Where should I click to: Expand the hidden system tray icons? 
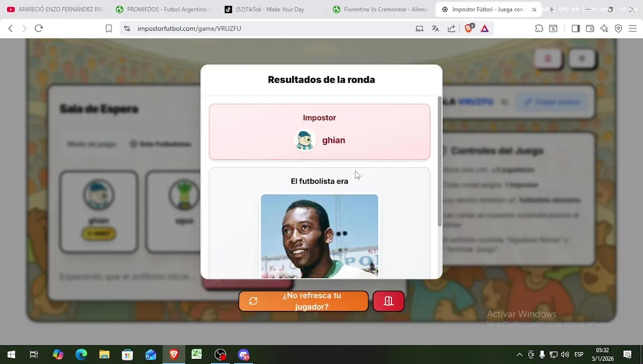click(x=519, y=355)
